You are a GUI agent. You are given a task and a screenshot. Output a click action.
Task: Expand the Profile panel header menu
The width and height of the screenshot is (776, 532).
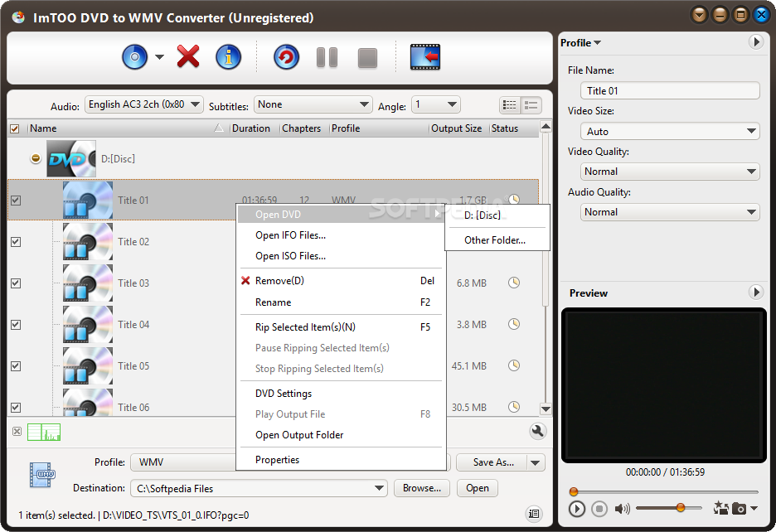click(580, 43)
